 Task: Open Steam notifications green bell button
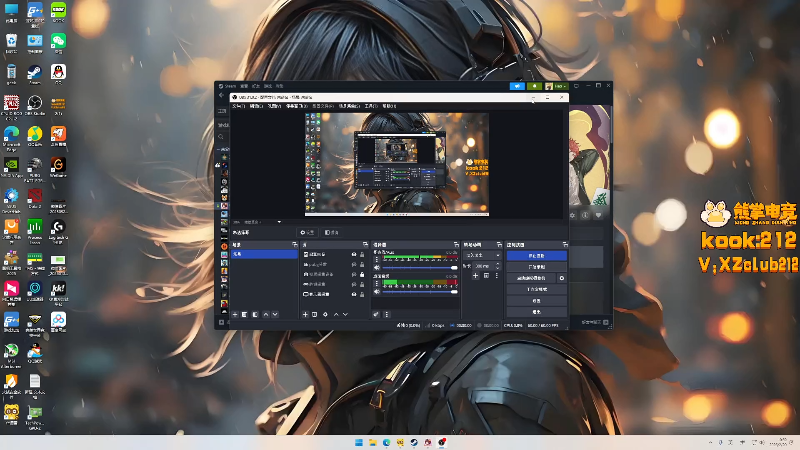pos(534,86)
